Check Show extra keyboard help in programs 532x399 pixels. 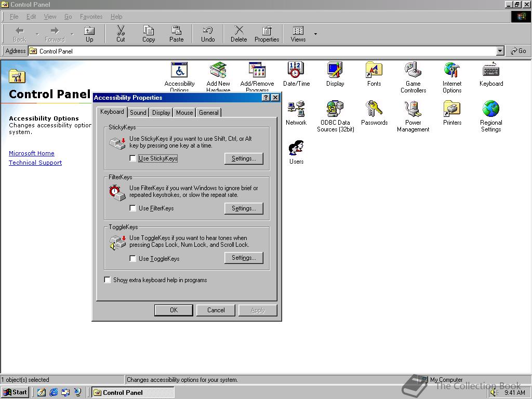pyautogui.click(x=107, y=280)
